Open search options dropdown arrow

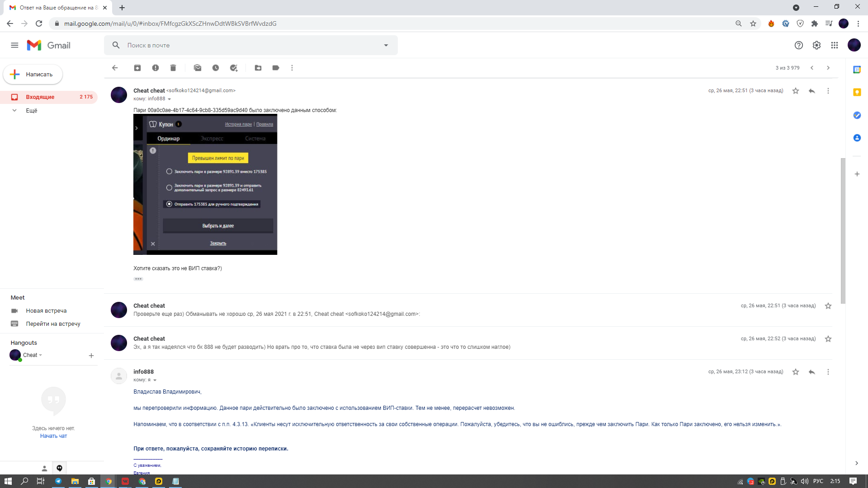coord(386,45)
